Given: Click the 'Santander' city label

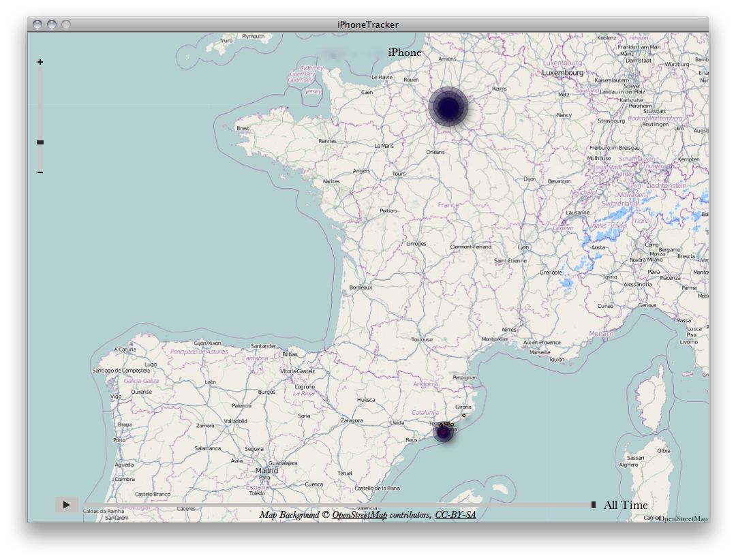Looking at the screenshot, I should pos(263,346).
